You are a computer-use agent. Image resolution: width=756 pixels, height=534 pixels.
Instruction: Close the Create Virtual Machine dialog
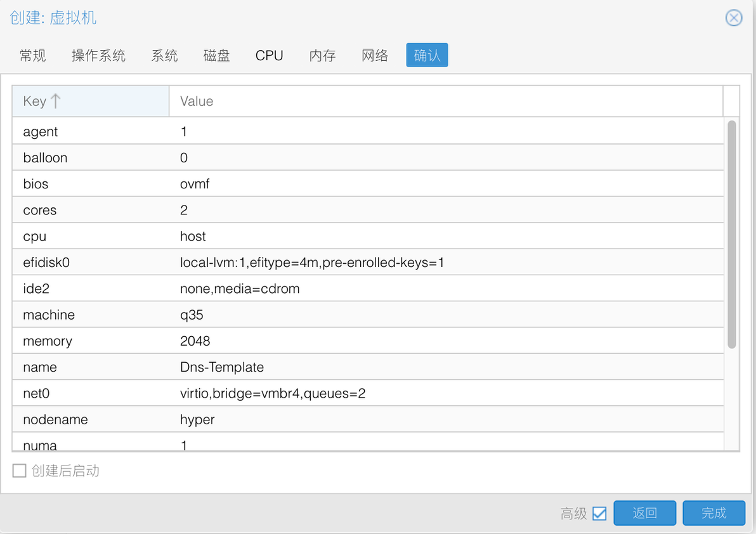(733, 18)
